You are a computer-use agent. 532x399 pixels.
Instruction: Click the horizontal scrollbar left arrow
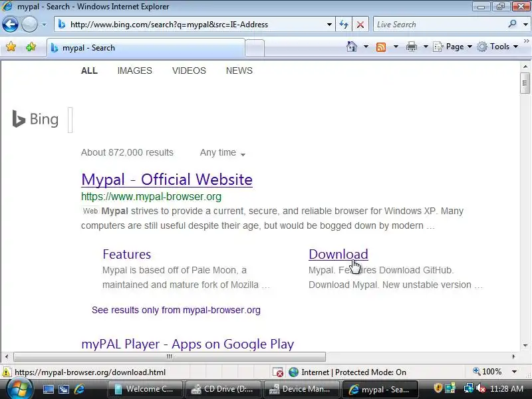tap(7, 356)
